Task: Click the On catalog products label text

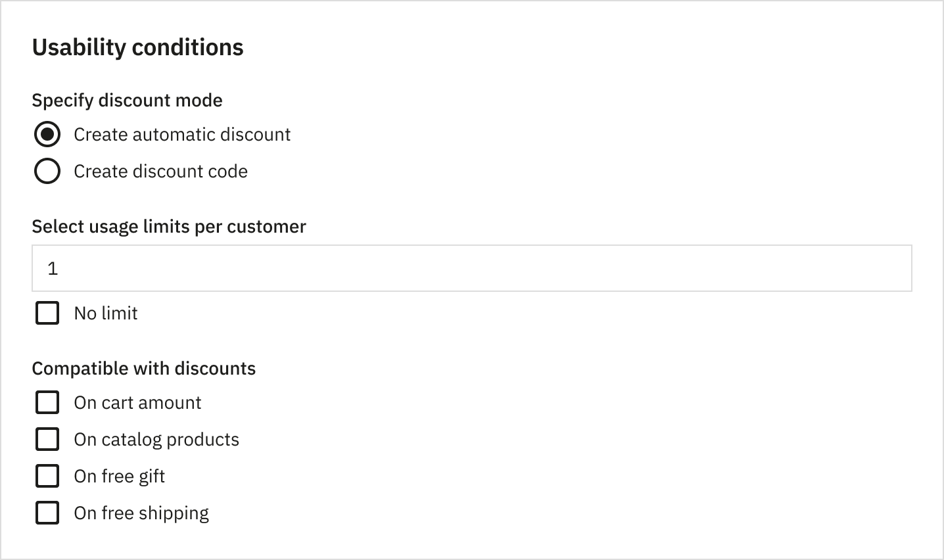Action: (156, 439)
